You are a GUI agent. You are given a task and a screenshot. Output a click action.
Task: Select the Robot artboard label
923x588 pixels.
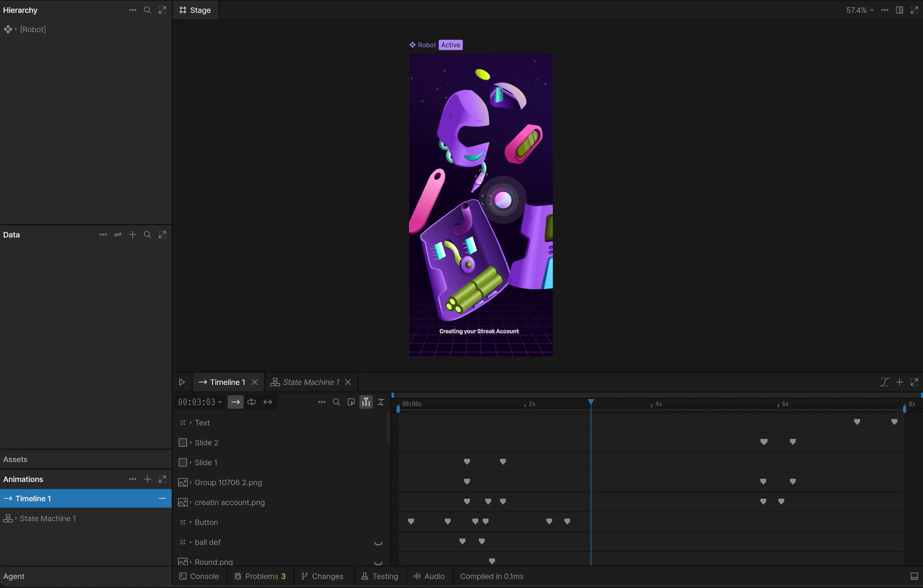tap(422, 45)
